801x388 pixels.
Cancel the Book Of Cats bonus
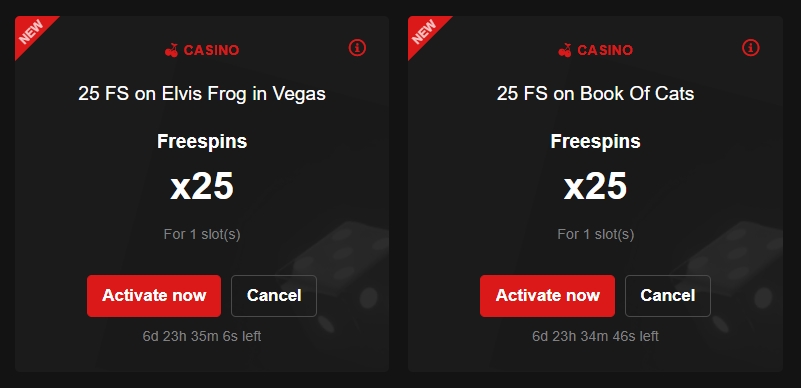pos(668,296)
